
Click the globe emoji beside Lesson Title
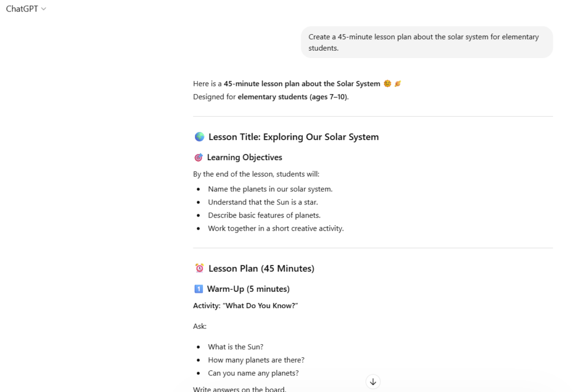tap(199, 137)
